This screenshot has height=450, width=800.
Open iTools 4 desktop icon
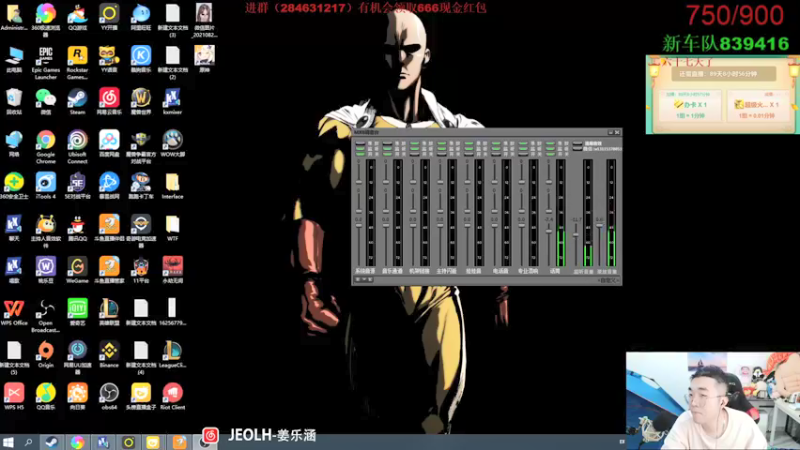click(45, 186)
